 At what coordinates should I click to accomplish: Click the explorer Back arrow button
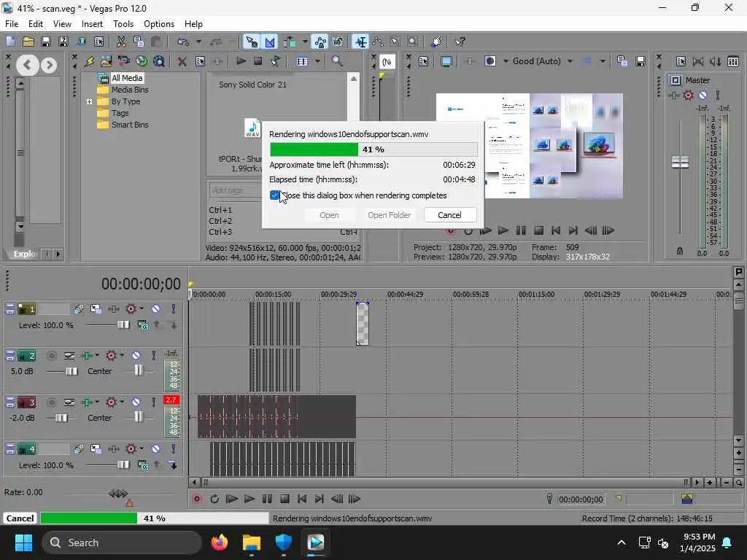(28, 65)
